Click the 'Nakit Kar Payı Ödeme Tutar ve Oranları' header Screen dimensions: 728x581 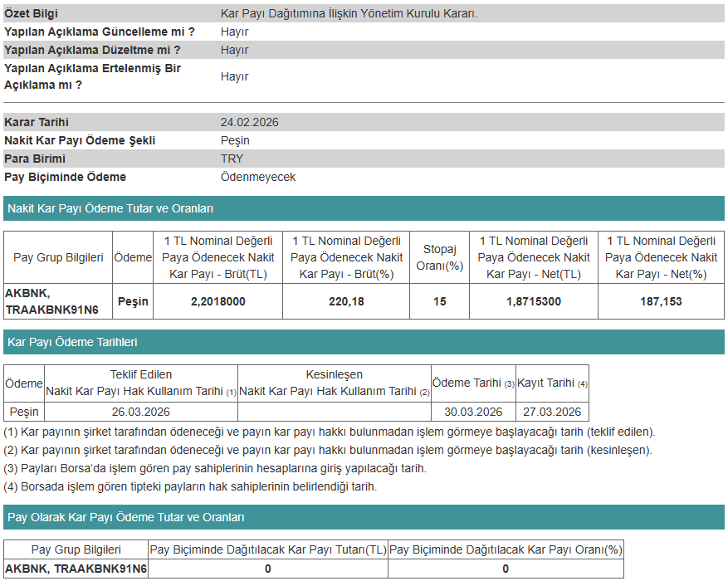tap(110, 208)
